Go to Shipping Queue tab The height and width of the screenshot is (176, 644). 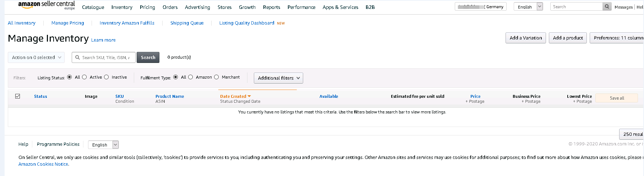187,23
